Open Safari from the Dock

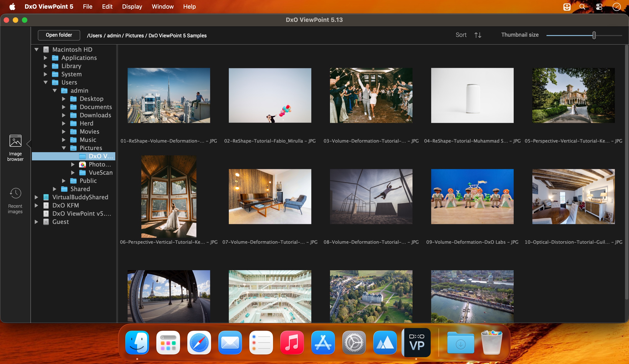[x=199, y=343]
